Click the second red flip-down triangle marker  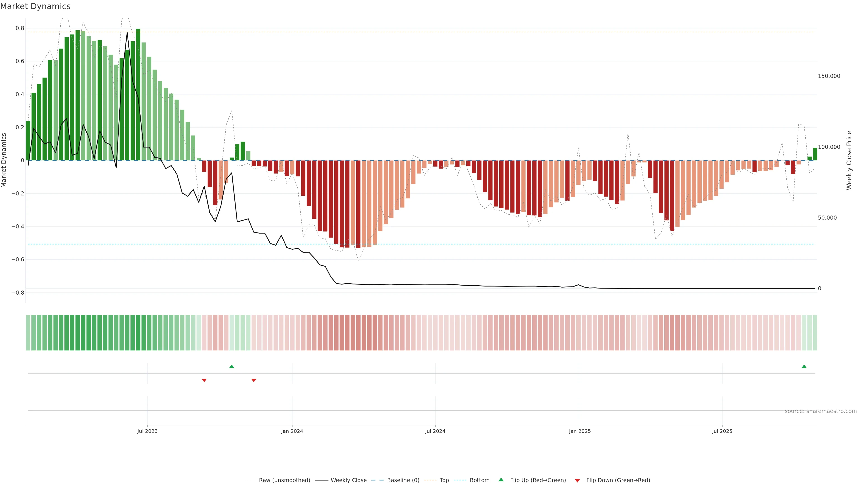tap(254, 380)
